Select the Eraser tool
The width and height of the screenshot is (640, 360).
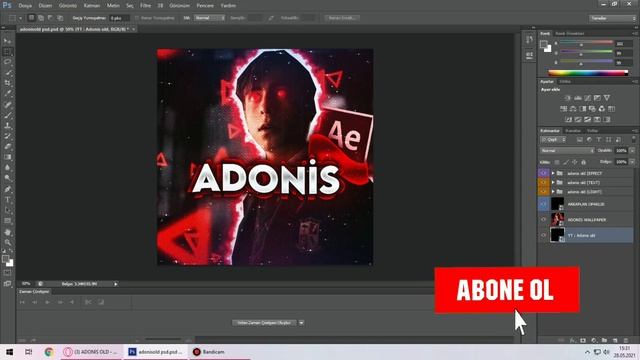pyautogui.click(x=7, y=147)
